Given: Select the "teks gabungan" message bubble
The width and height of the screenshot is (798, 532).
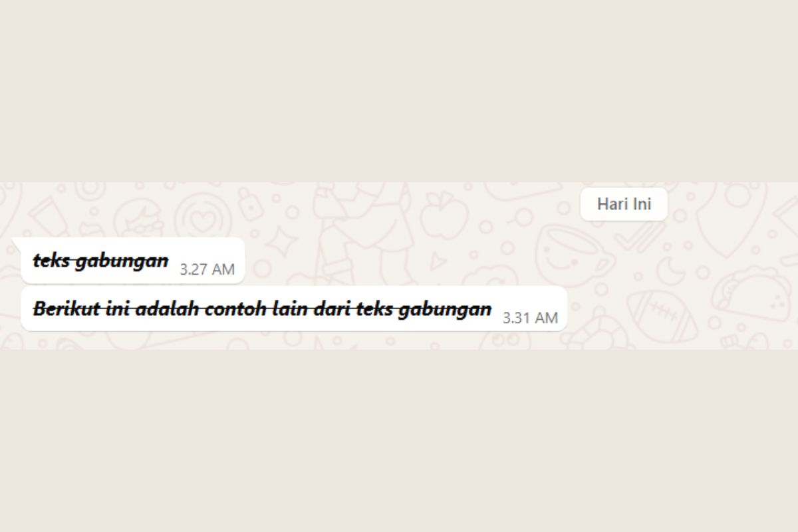Looking at the screenshot, I should click(x=129, y=261).
